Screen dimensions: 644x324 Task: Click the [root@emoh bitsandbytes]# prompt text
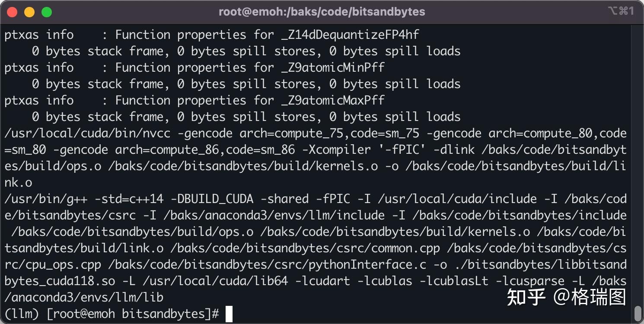point(133,314)
